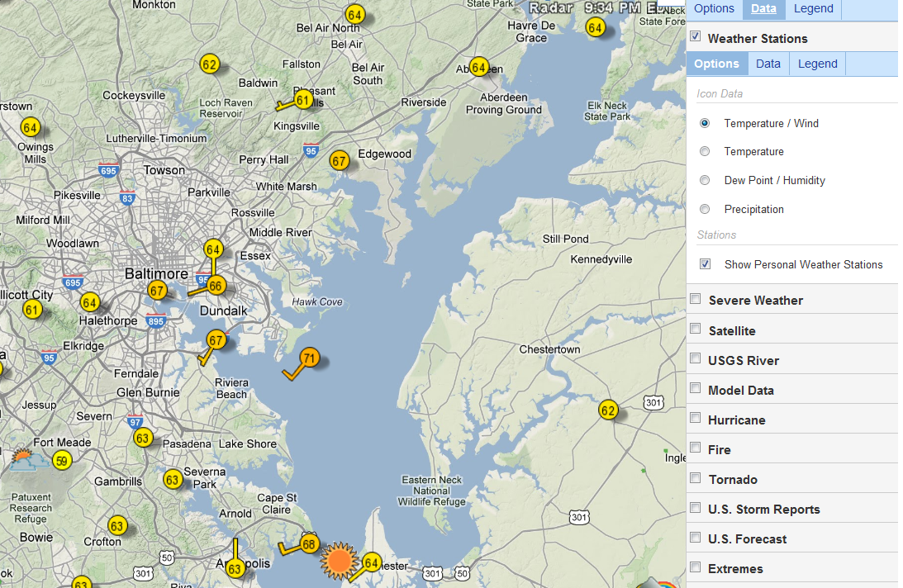Switch to the Legend tab

pyautogui.click(x=813, y=8)
